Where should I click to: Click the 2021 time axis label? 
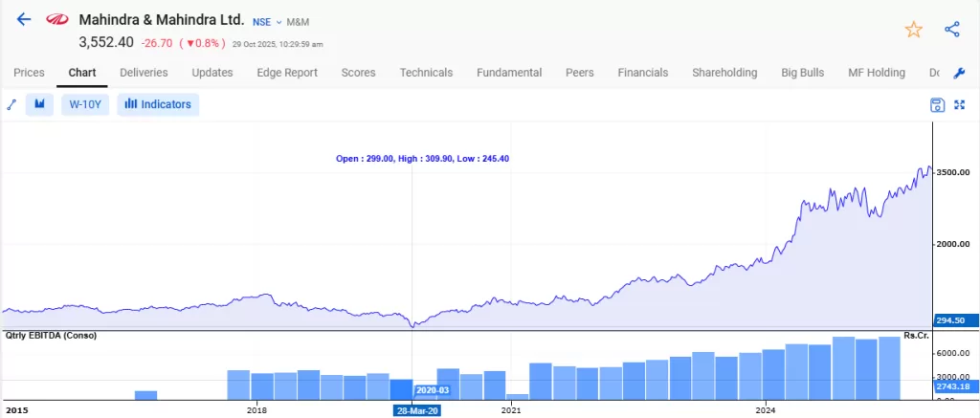[511, 410]
